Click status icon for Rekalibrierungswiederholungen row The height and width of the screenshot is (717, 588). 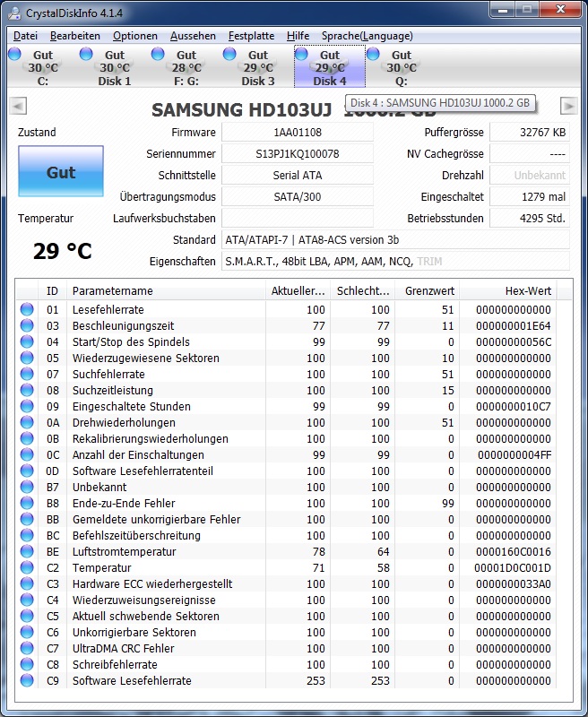click(x=27, y=438)
